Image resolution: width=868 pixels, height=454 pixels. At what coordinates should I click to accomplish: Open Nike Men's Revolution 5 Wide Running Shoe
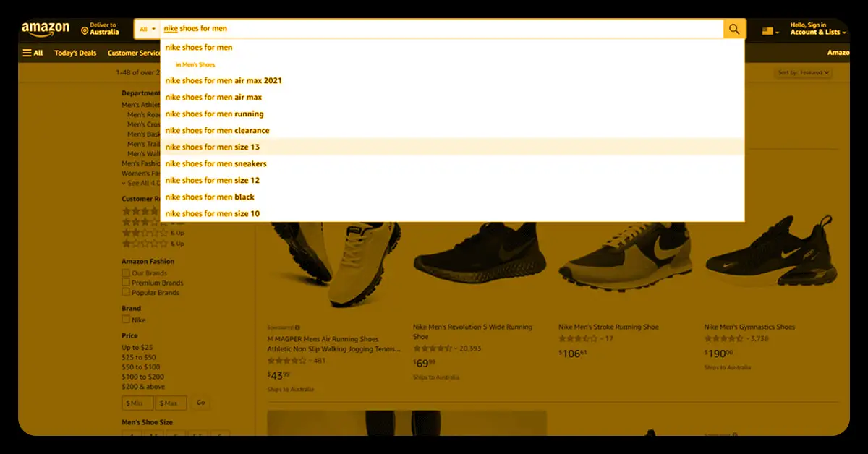tap(472, 332)
